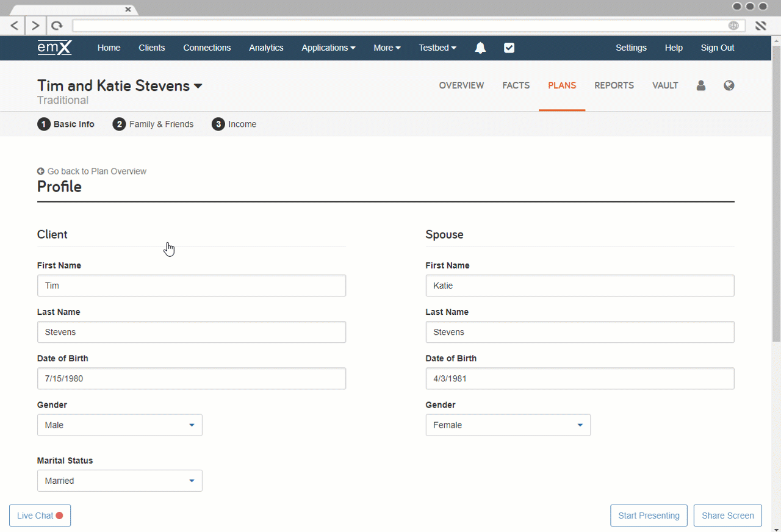Click the back arrow icon near Plan Overview
The image size is (781, 532).
click(x=41, y=171)
